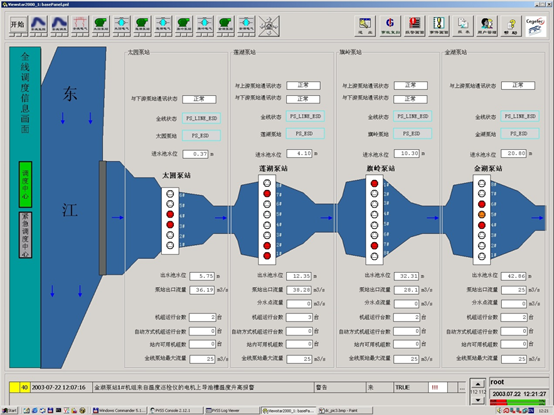The width and height of the screenshot is (554, 415).
Task: Click the alarm list scroll-up arrow
Action: click(478, 383)
